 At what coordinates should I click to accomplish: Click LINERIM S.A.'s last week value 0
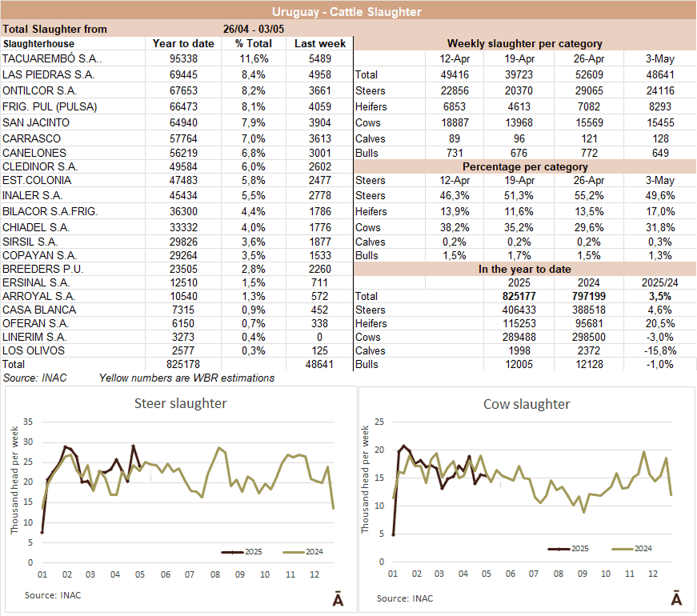click(x=319, y=338)
